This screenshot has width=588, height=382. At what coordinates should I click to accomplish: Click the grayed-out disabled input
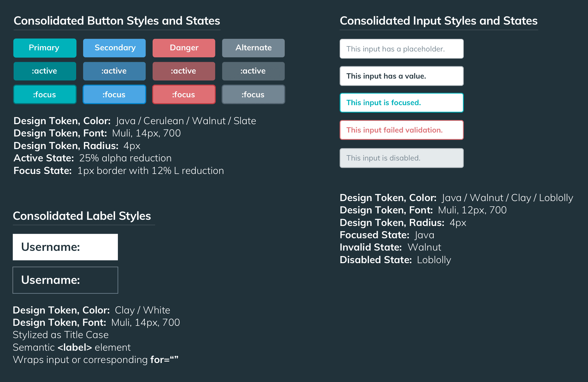tap(401, 158)
